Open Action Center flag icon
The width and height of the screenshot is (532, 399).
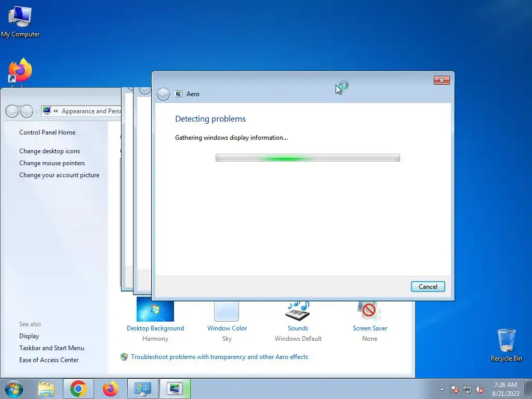click(455, 389)
